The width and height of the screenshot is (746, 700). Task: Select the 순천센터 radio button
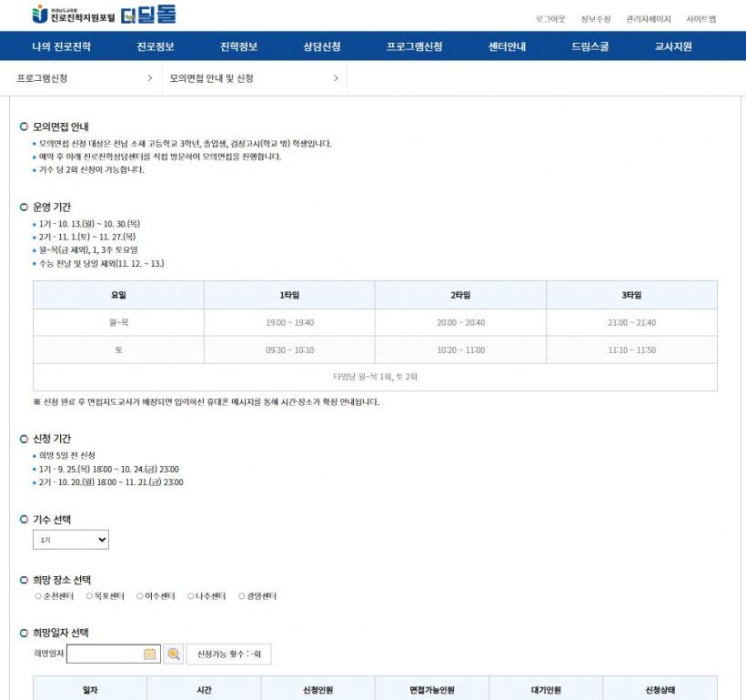[x=37, y=596]
